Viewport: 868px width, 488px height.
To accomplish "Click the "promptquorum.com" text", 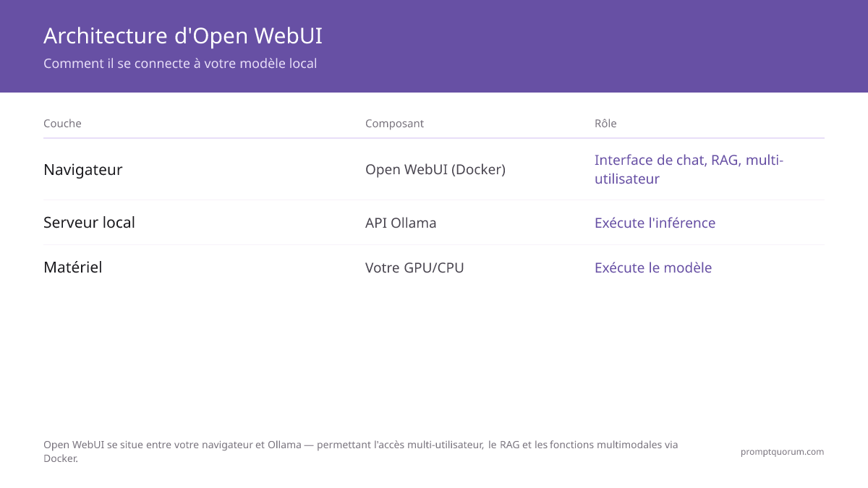I will pos(782,452).
